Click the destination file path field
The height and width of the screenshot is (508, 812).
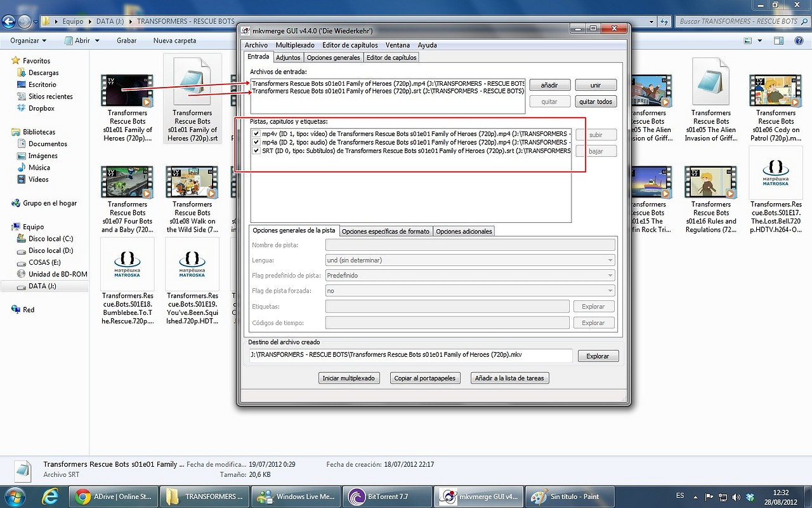pos(410,356)
